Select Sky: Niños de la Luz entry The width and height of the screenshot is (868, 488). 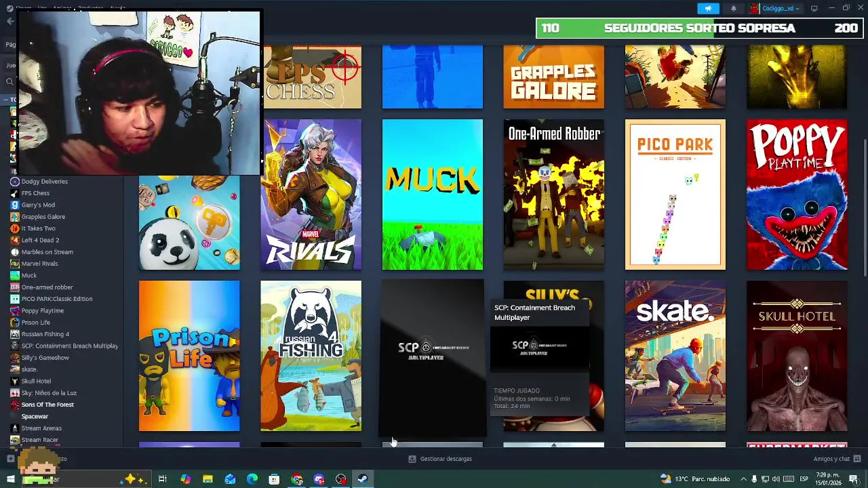(x=49, y=393)
